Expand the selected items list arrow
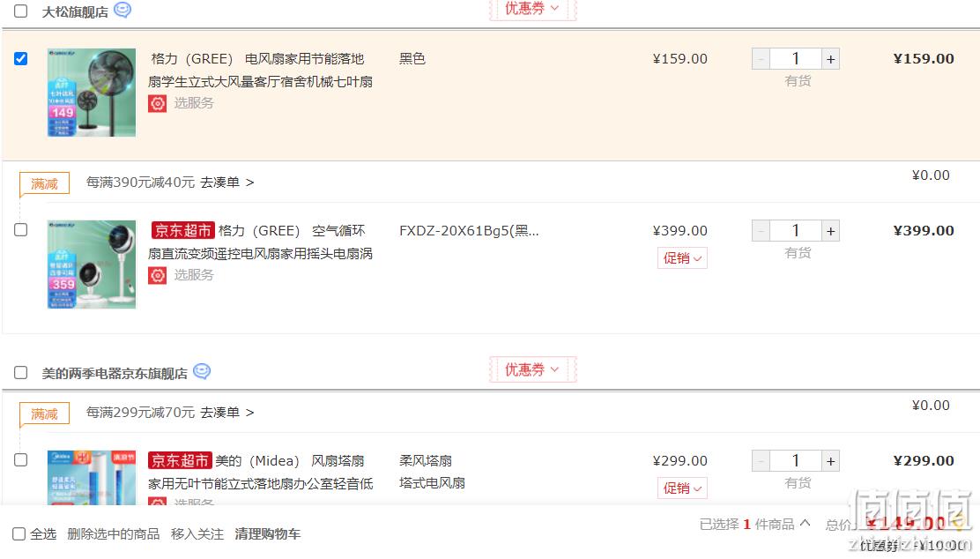The height and width of the screenshot is (559, 980). coord(805,524)
